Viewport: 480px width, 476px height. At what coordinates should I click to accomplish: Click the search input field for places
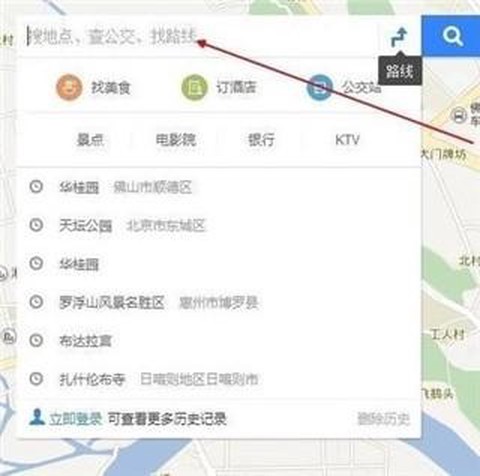200,36
